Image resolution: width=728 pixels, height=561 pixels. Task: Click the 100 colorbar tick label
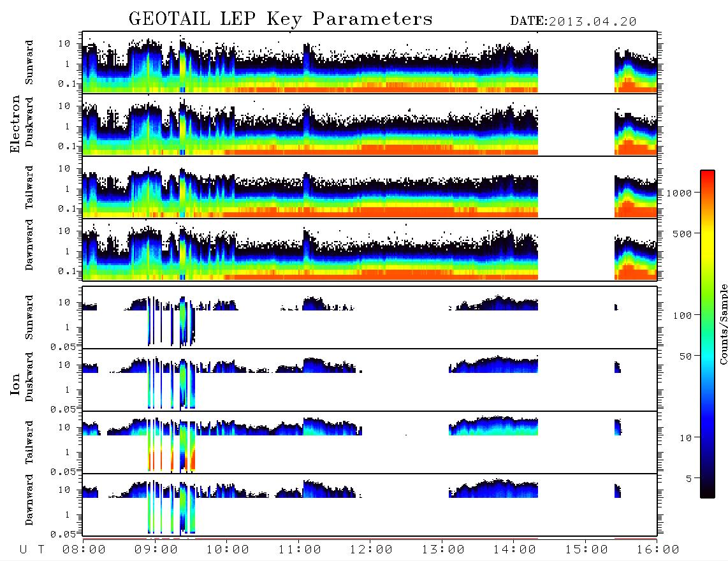click(x=683, y=316)
